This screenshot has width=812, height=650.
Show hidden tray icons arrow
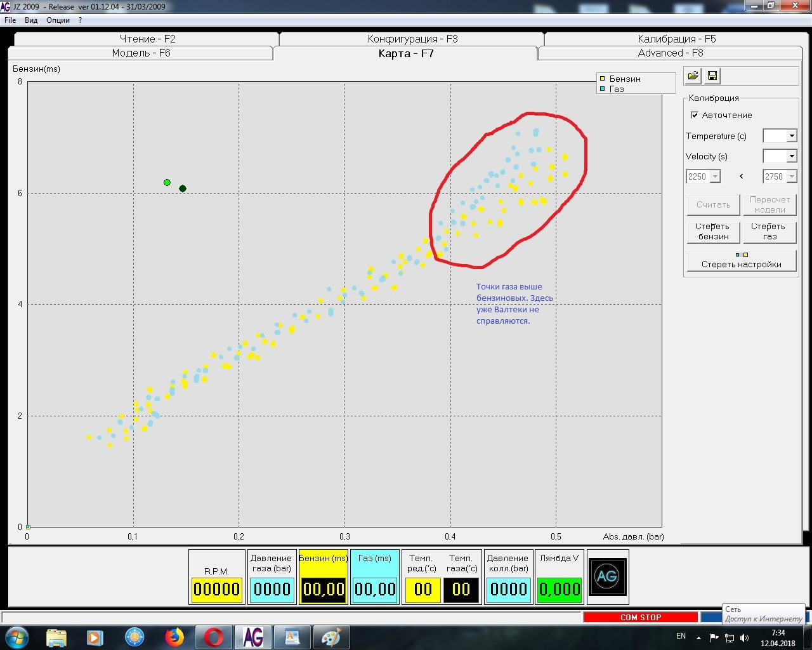699,637
